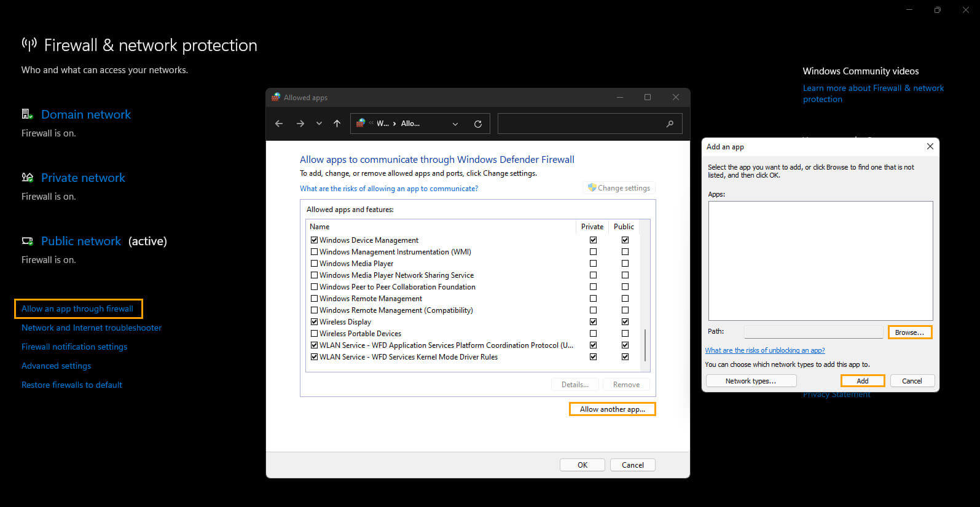
Task: Click Add button in Add an app dialog
Action: tap(863, 381)
